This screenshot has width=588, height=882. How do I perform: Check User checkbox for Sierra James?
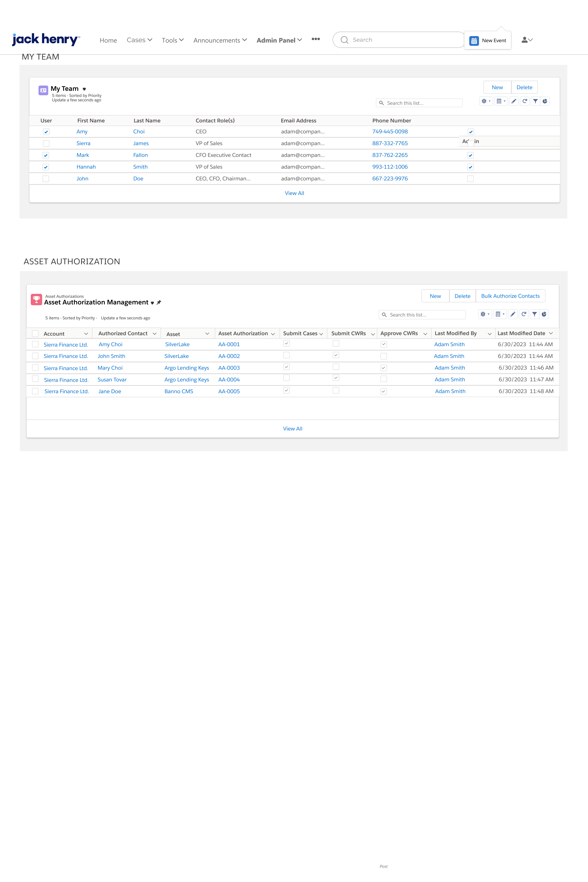pos(46,143)
